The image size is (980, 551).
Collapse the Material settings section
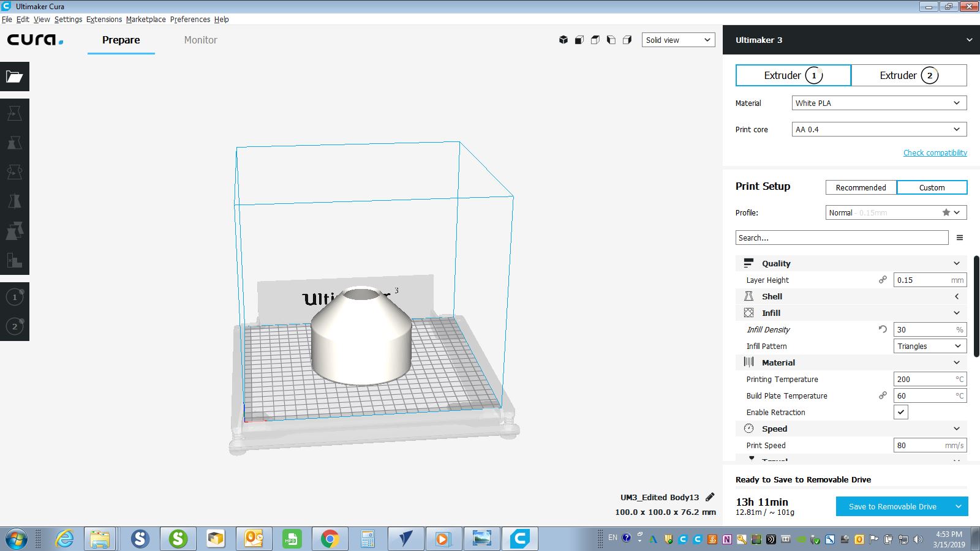pos(851,362)
